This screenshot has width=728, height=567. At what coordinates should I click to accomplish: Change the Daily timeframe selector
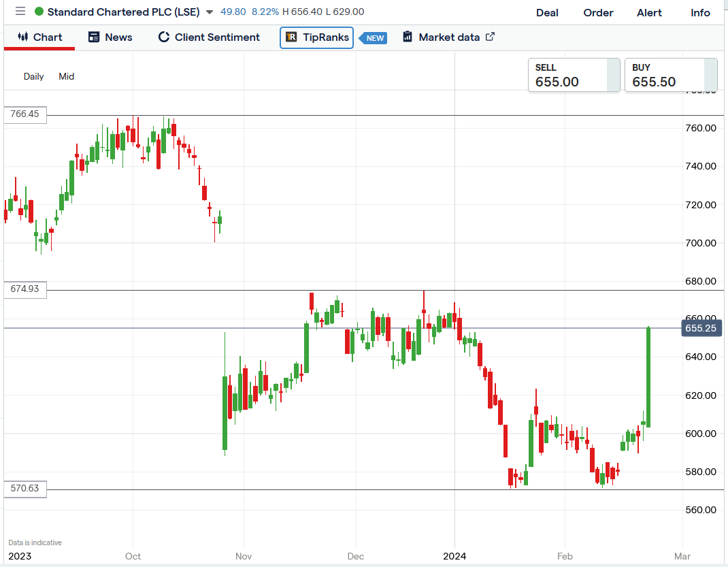tap(33, 77)
